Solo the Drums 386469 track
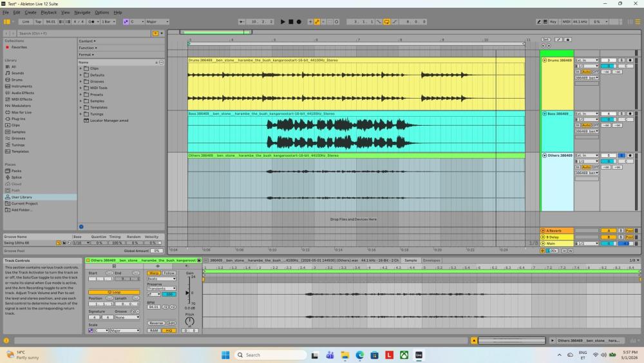Viewport: 644px width, 363px height. pyautogui.click(x=621, y=60)
